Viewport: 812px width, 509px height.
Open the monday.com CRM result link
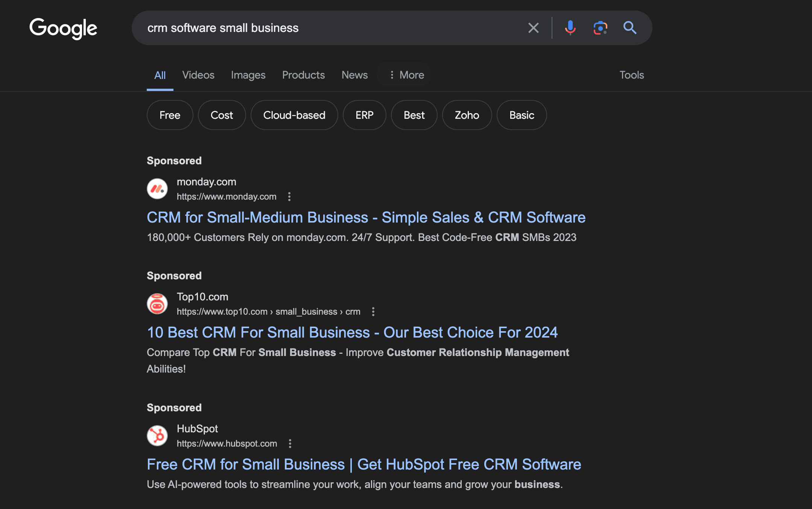(365, 217)
